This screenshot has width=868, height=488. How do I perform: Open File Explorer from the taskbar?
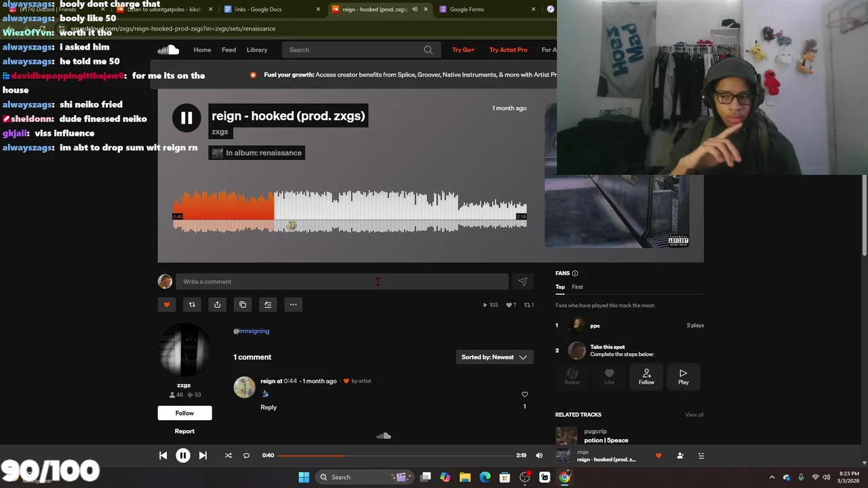click(465, 477)
